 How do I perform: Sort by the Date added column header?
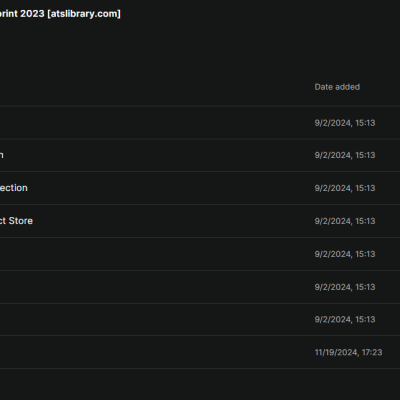(337, 87)
